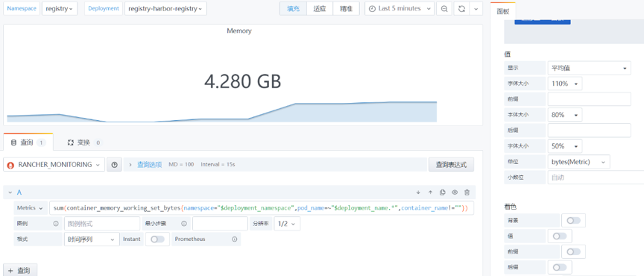Expand the 查询选项 section

(x=150, y=165)
